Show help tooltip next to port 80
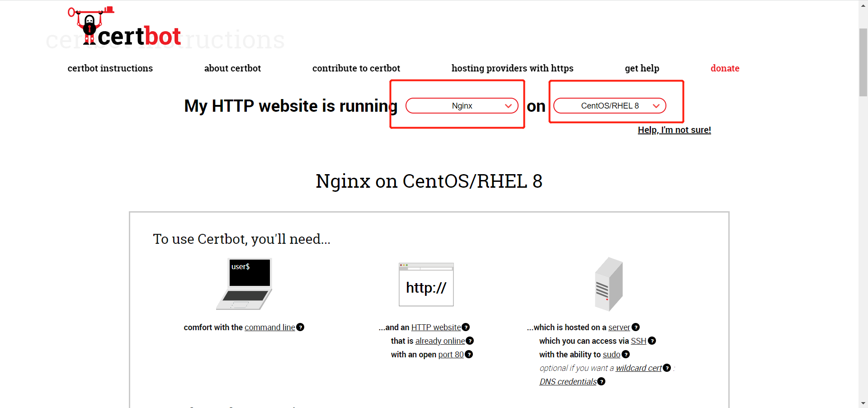868x408 pixels. tap(469, 354)
